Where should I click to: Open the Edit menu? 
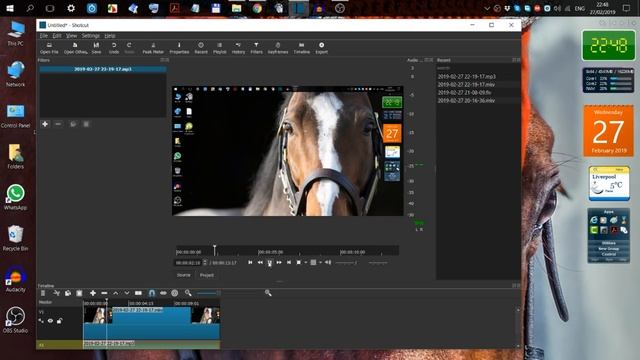57,36
